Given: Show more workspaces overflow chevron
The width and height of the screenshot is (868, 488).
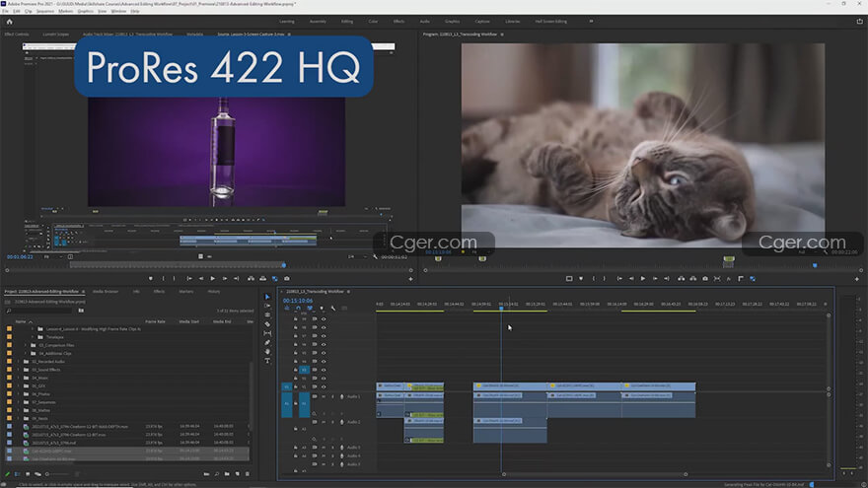Looking at the screenshot, I should point(591,22).
